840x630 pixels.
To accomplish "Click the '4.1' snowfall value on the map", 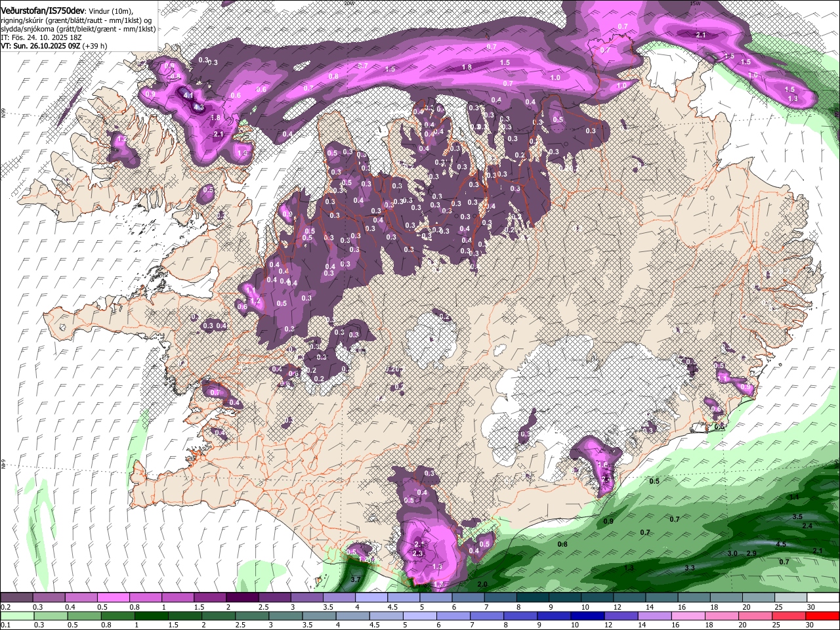I will point(189,96).
